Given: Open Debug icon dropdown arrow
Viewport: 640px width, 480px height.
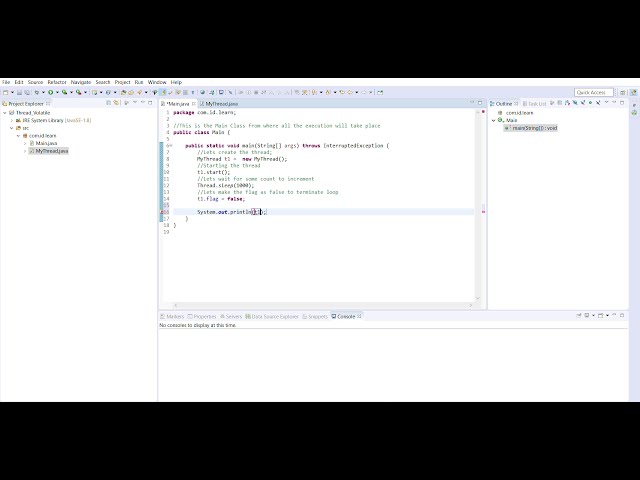Looking at the screenshot, I should (x=43, y=92).
